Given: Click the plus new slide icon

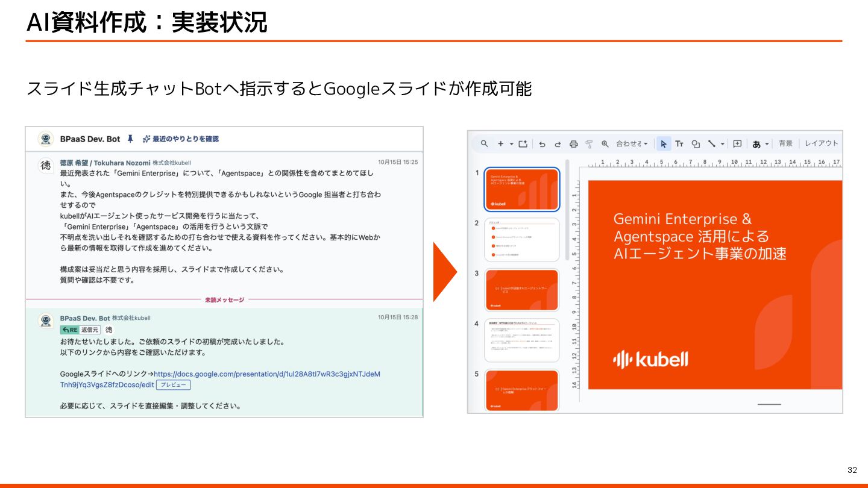Looking at the screenshot, I should click(x=500, y=143).
